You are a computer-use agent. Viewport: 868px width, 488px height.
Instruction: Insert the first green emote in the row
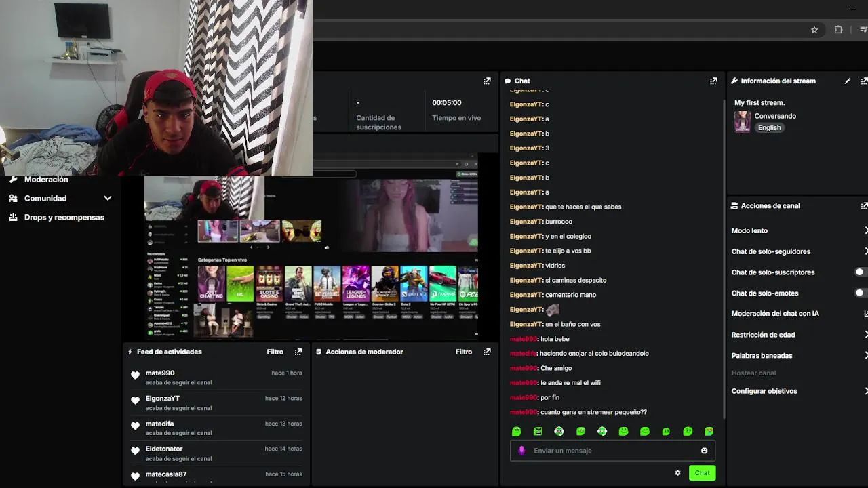point(516,431)
